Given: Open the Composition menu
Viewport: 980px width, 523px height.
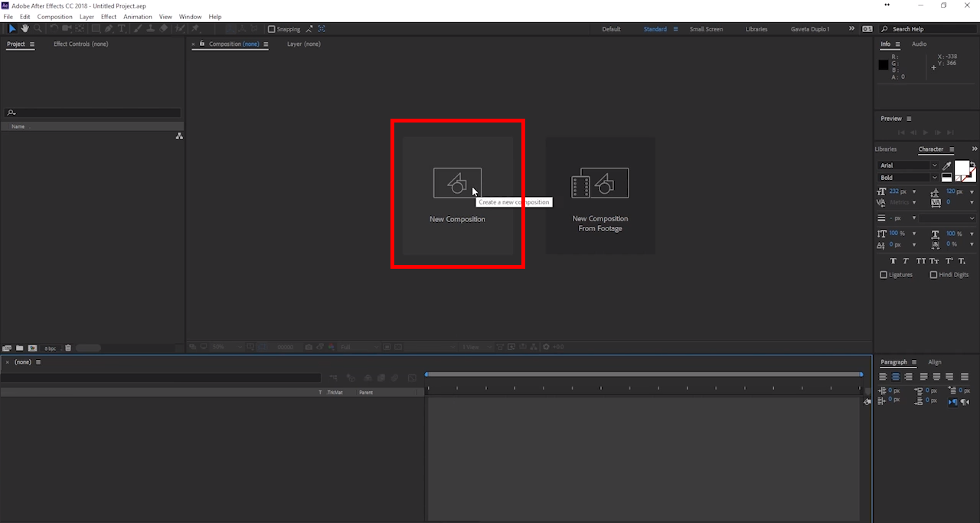Looking at the screenshot, I should (x=55, y=17).
